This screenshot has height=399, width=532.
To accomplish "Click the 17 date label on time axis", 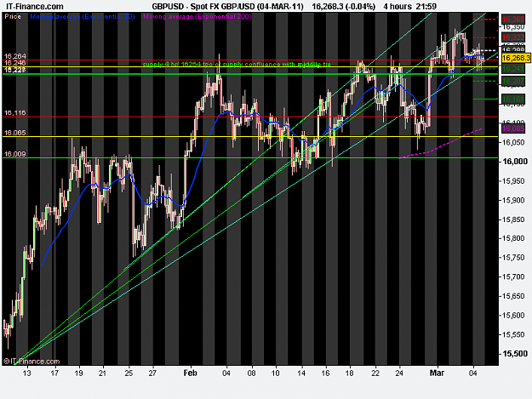I will tap(54, 373).
